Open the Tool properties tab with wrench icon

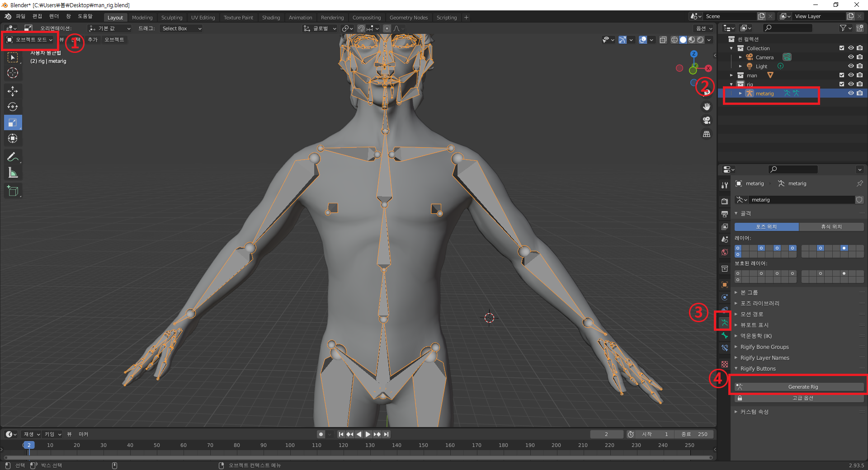pyautogui.click(x=725, y=185)
